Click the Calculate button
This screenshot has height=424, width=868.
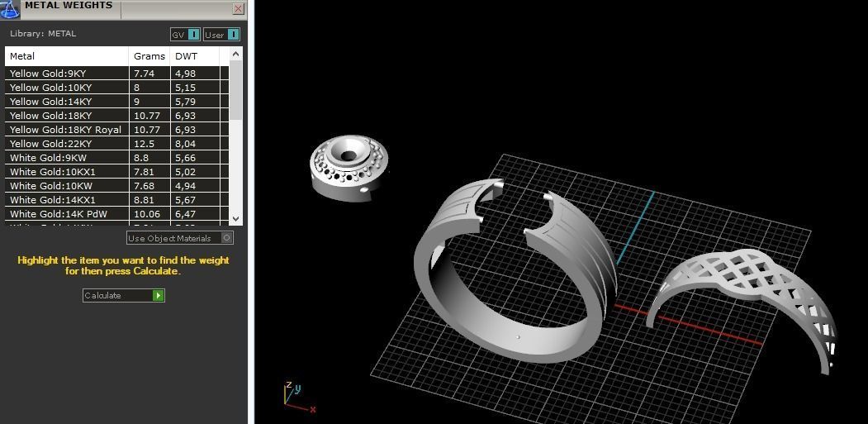123,295
